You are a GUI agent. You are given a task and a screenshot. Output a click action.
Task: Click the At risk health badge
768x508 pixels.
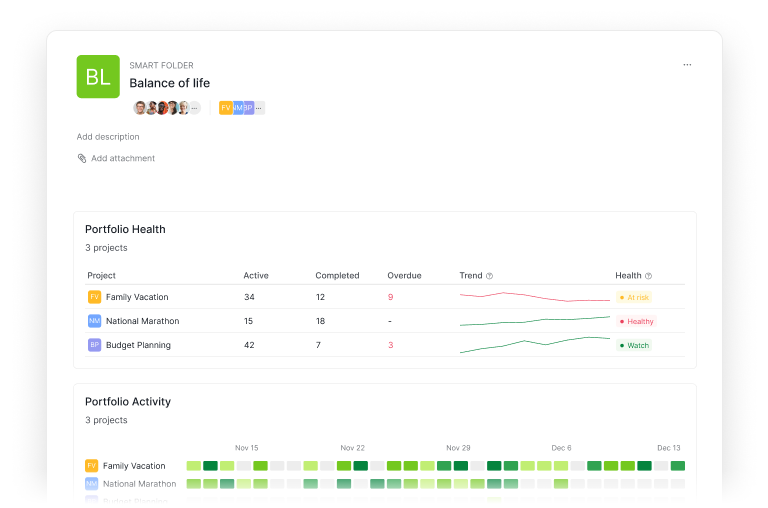click(634, 297)
